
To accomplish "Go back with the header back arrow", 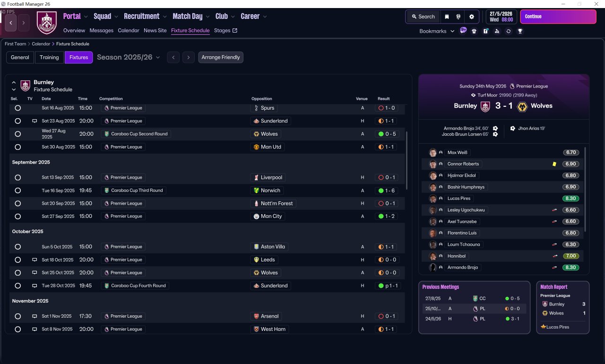I will click(x=11, y=22).
